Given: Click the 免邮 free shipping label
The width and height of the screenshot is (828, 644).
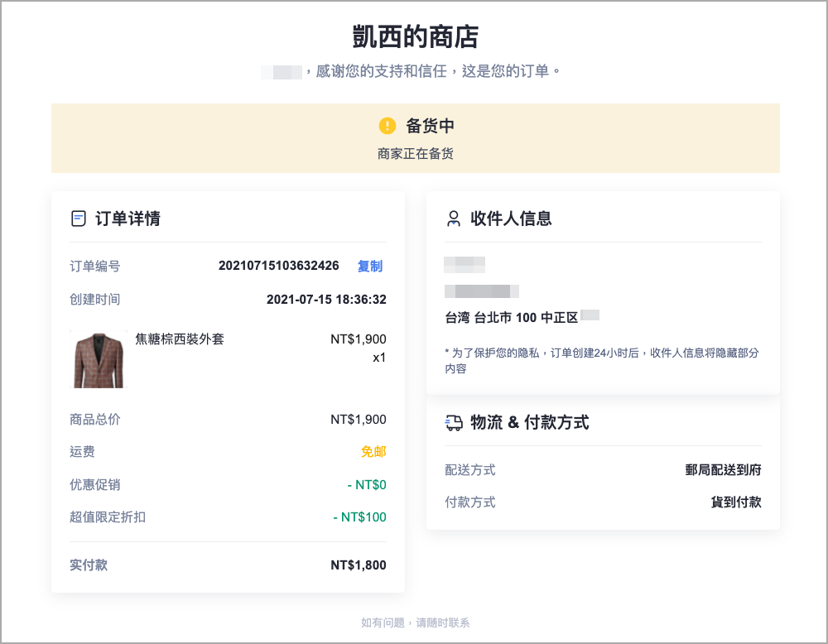Looking at the screenshot, I should [373, 452].
